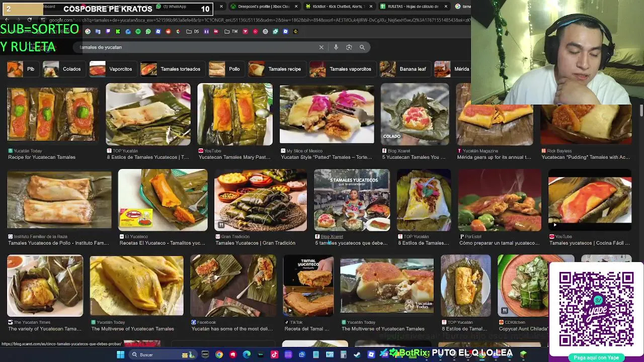644x362 pixels.
Task: Open the green Kick bookmark icon
Action: (118, 32)
